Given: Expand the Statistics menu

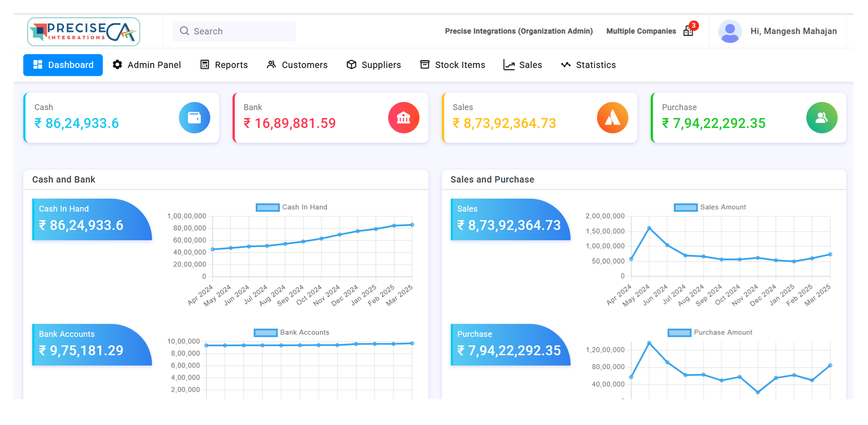Looking at the screenshot, I should click(588, 65).
